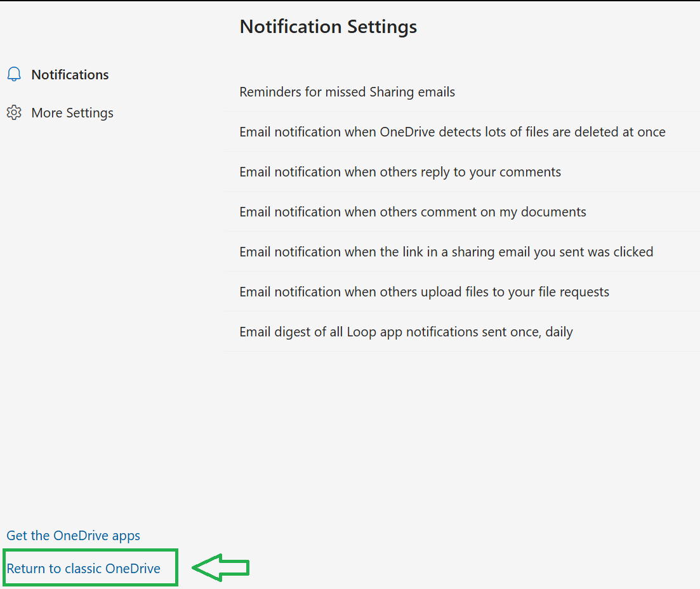Select the lots of files deleted notification row
The width and height of the screenshot is (700, 589).
click(463, 132)
